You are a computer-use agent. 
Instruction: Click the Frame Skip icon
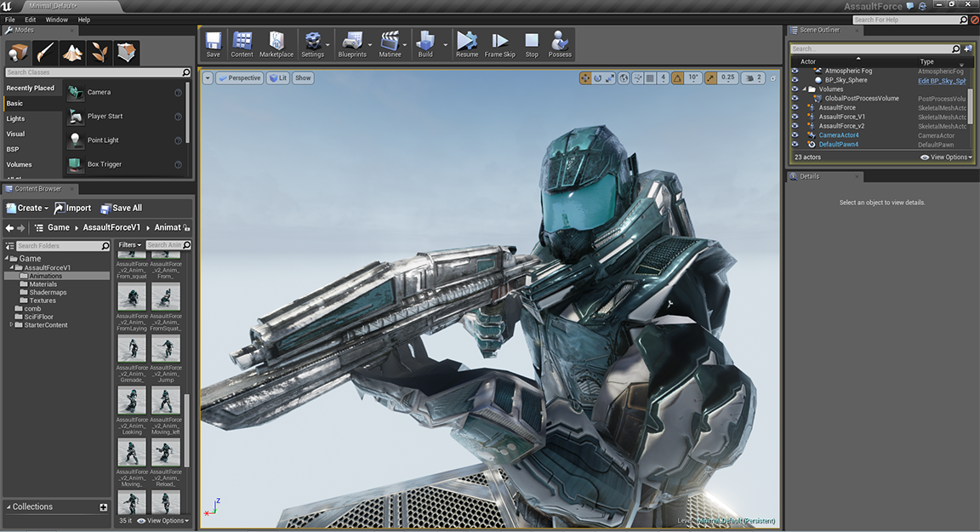[499, 41]
